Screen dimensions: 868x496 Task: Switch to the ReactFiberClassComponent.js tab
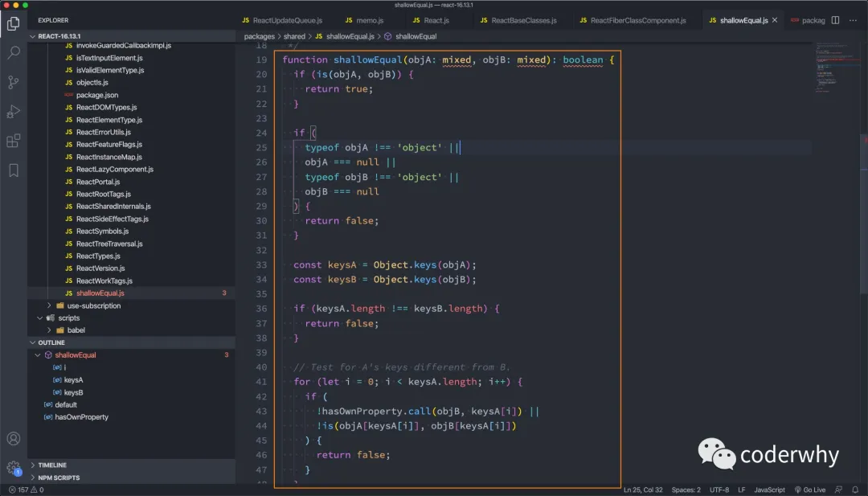click(633, 20)
